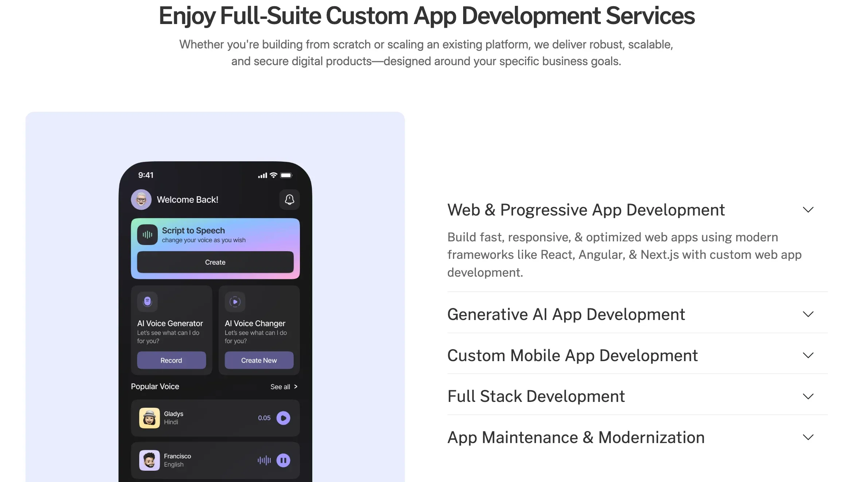868x482 pixels.
Task: Click the Build fast, responsive web apps description
Action: click(x=625, y=255)
